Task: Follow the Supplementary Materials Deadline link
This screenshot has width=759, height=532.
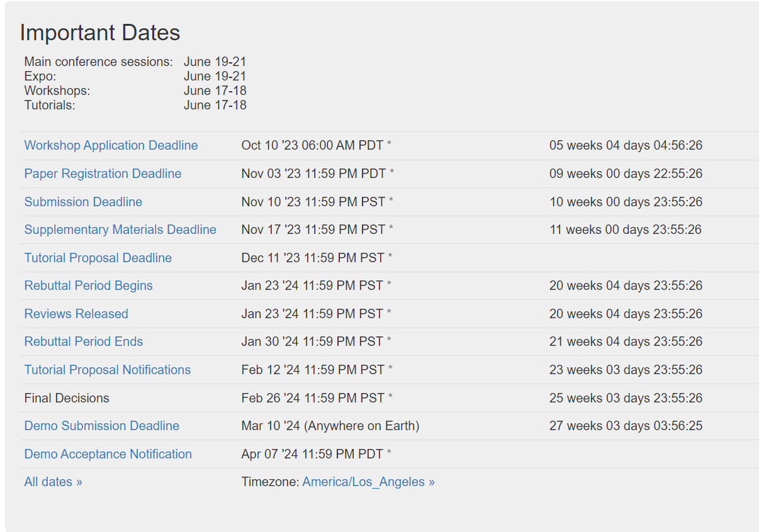Action: [120, 230]
